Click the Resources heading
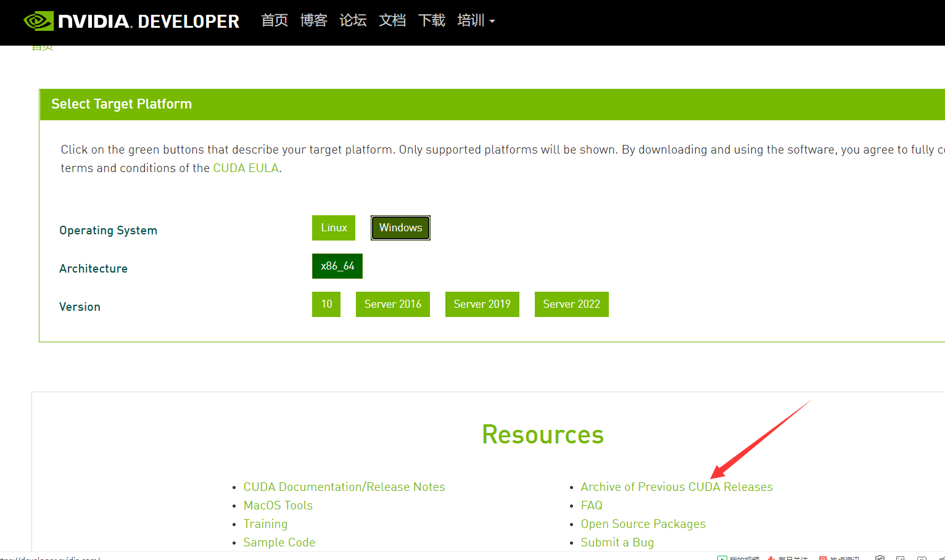 [x=543, y=434]
